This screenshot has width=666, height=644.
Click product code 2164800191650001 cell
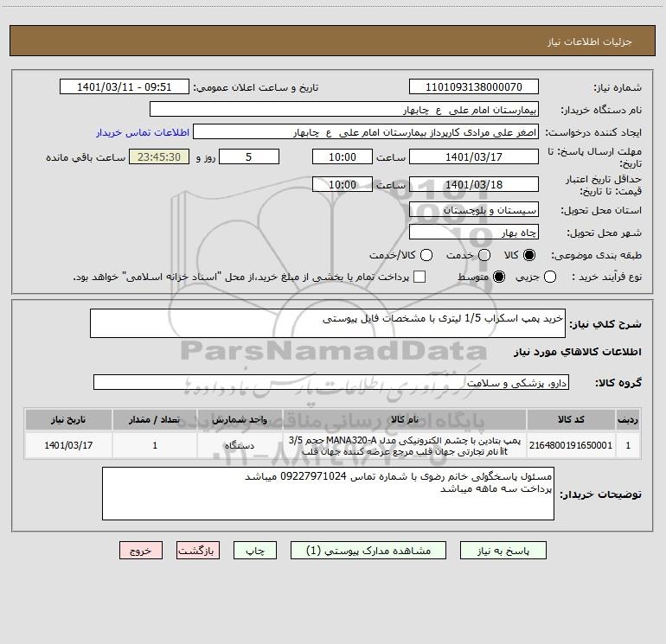tap(571, 445)
